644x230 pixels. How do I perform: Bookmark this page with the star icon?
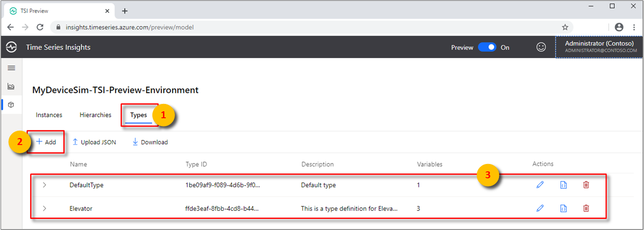coord(565,27)
